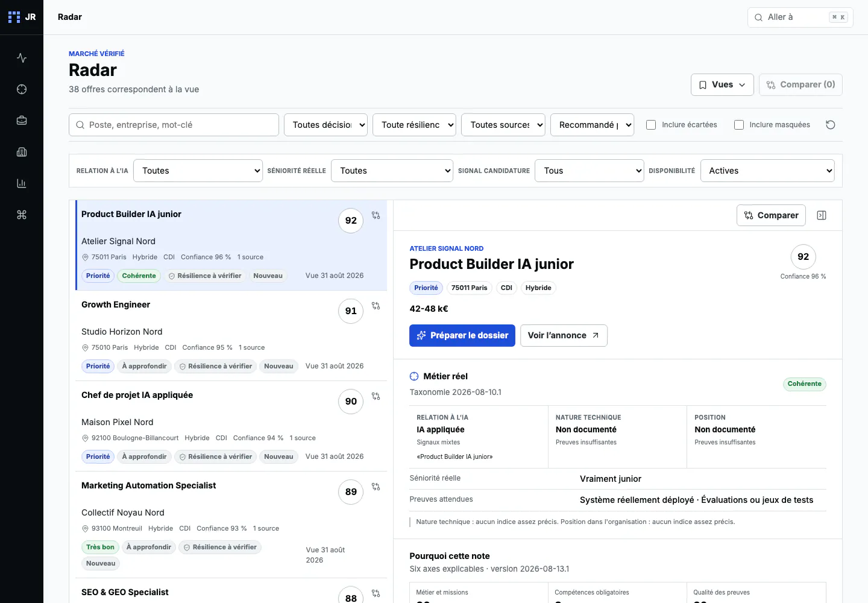868x603 pixels.
Task: Open the radar target sidebar icon
Action: point(22,89)
